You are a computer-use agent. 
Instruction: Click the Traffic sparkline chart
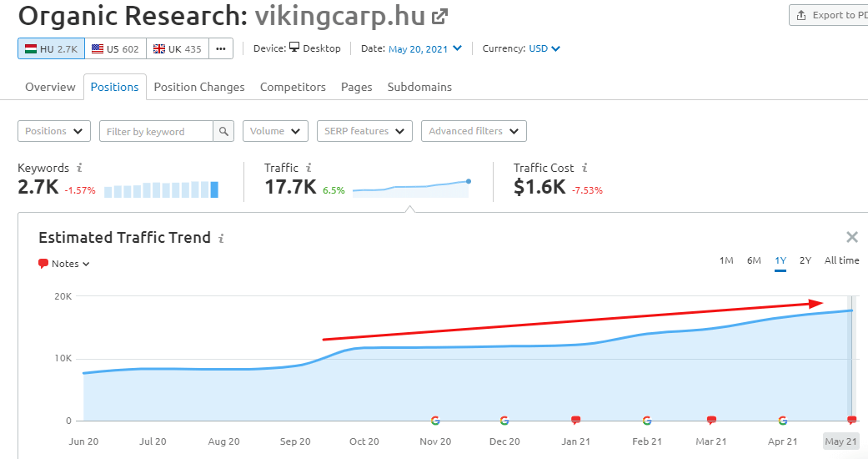click(411, 189)
